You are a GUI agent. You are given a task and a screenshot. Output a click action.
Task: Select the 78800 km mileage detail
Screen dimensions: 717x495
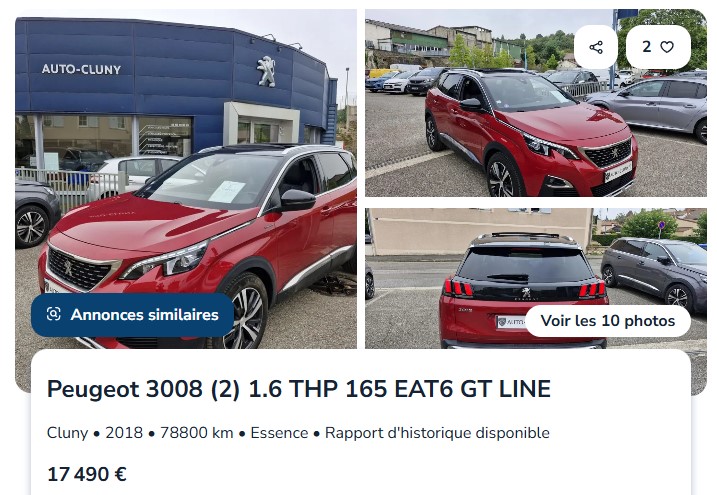coord(197,432)
